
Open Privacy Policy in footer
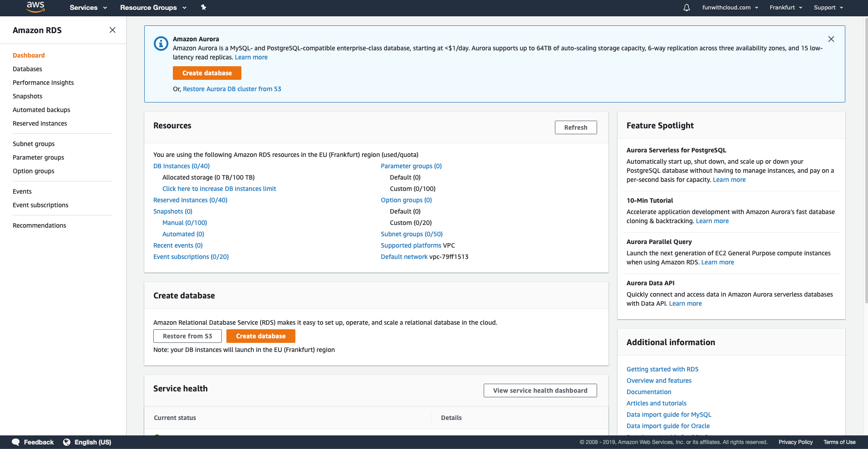pos(795,442)
